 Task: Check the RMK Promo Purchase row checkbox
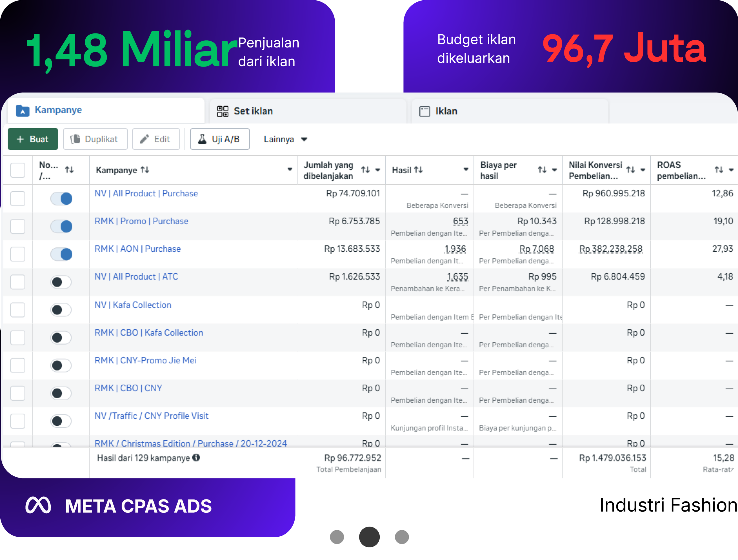[x=18, y=227]
